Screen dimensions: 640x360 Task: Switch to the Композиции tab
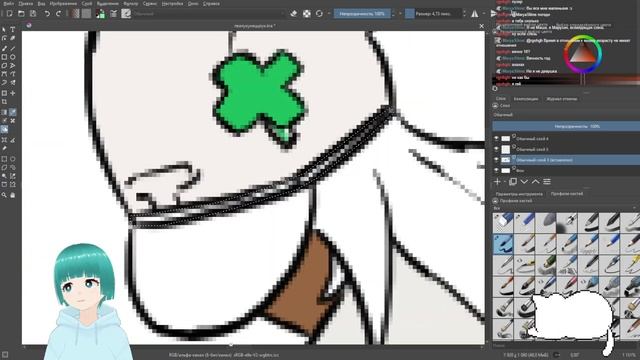click(x=526, y=99)
